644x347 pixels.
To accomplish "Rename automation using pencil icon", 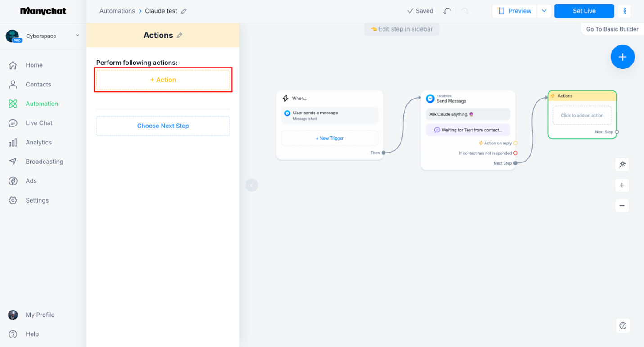I will (x=184, y=11).
